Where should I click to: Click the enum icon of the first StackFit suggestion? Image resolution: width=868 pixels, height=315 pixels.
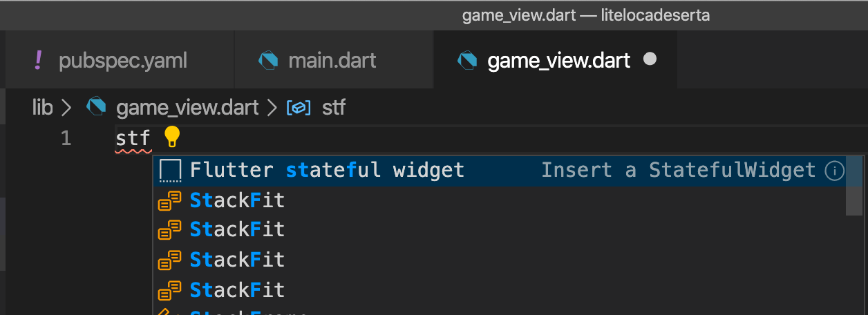click(170, 200)
